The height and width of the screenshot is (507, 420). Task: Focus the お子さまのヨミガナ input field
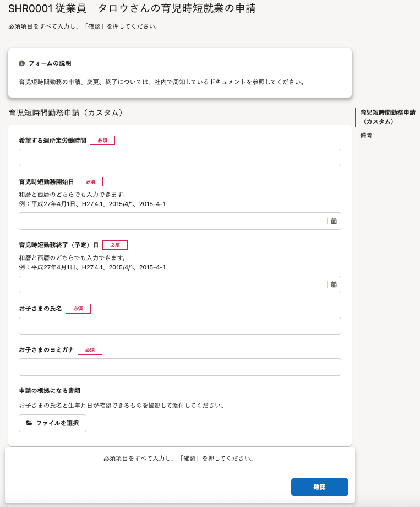[179, 367]
